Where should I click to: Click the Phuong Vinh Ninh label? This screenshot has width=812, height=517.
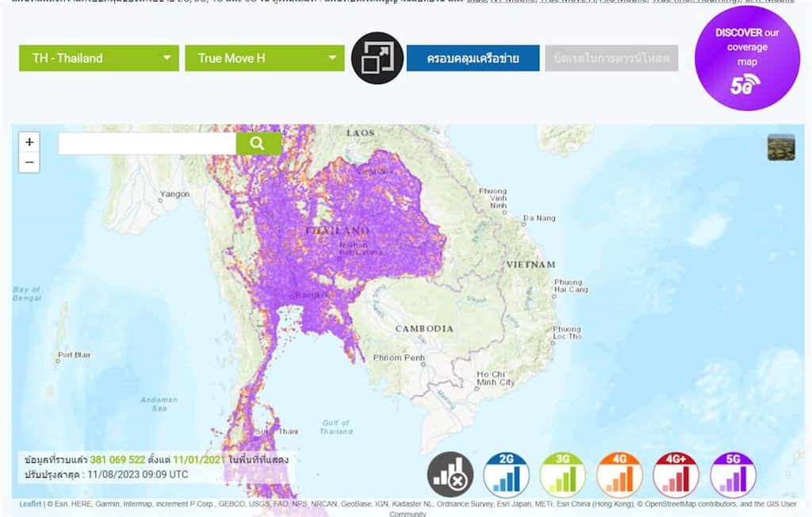pos(492,198)
